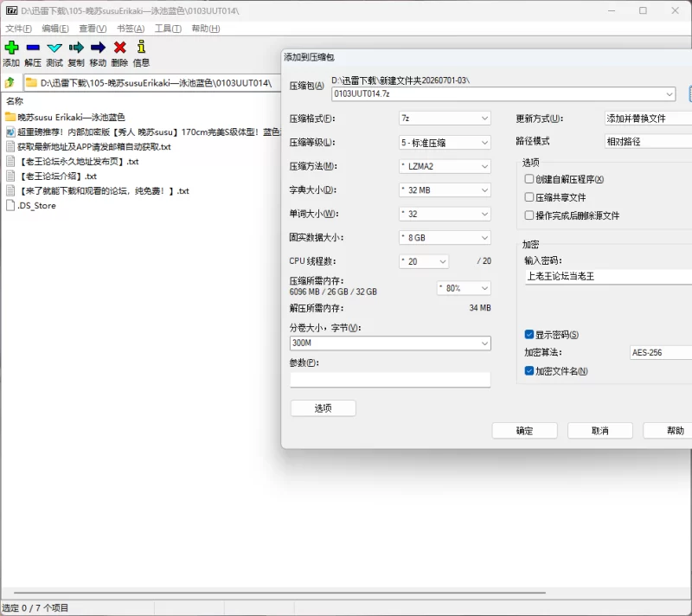This screenshot has height=616, width=692.
Task: Open the 路径模式 相对路径 dropdown
Action: point(648,142)
